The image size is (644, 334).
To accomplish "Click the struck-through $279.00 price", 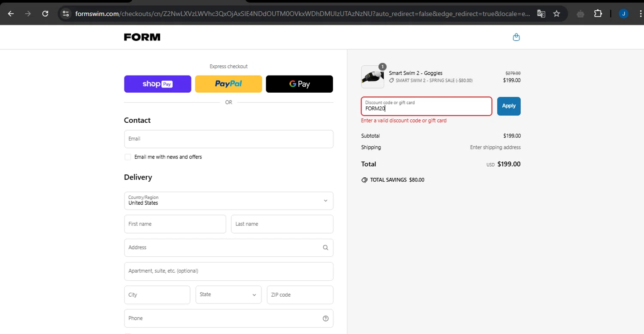I will (513, 73).
